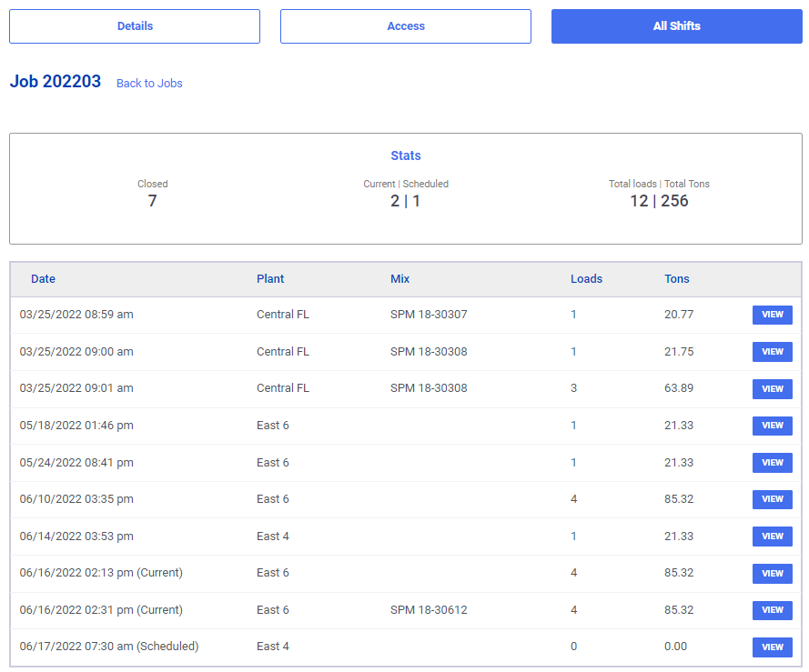Open the Details tab
This screenshot has height=672, width=809.
pyautogui.click(x=135, y=26)
